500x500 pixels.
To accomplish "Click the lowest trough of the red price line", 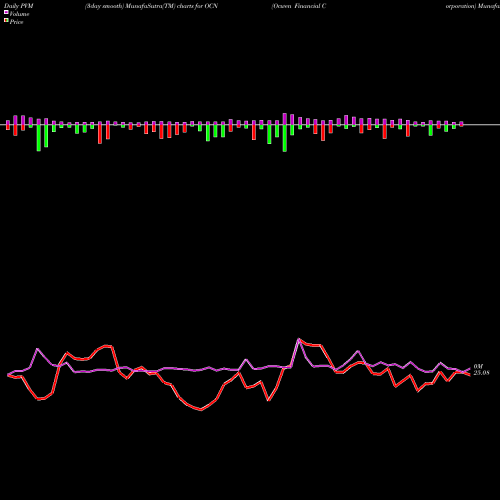I will [201, 410].
